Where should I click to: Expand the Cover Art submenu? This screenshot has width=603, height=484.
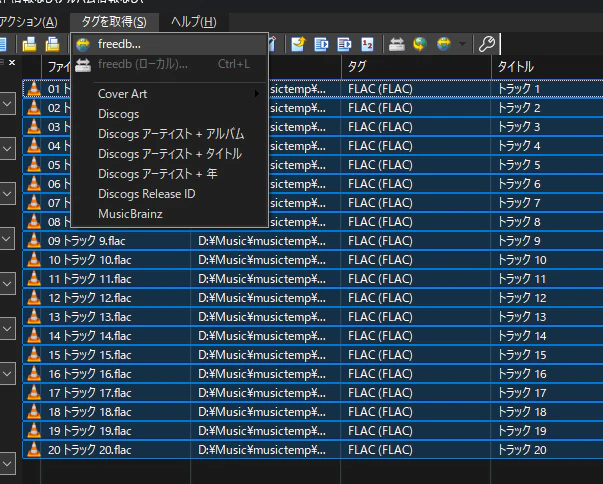click(x=170, y=94)
